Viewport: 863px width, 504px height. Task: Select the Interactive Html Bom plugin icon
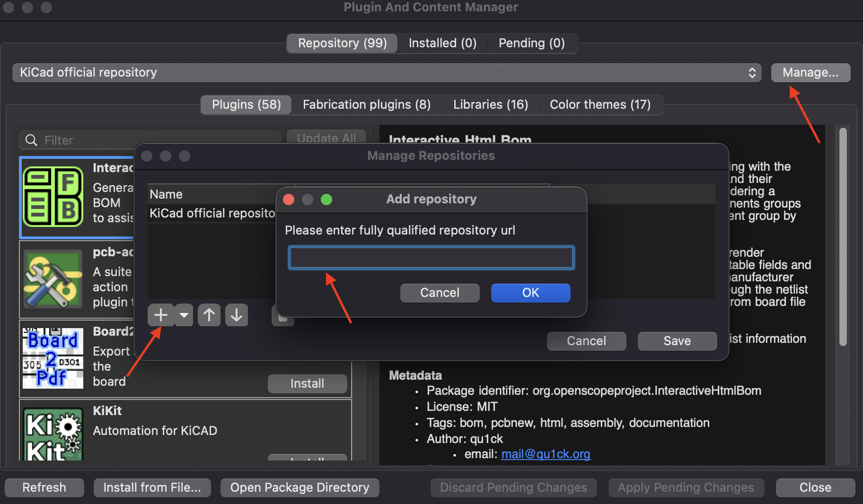53,197
